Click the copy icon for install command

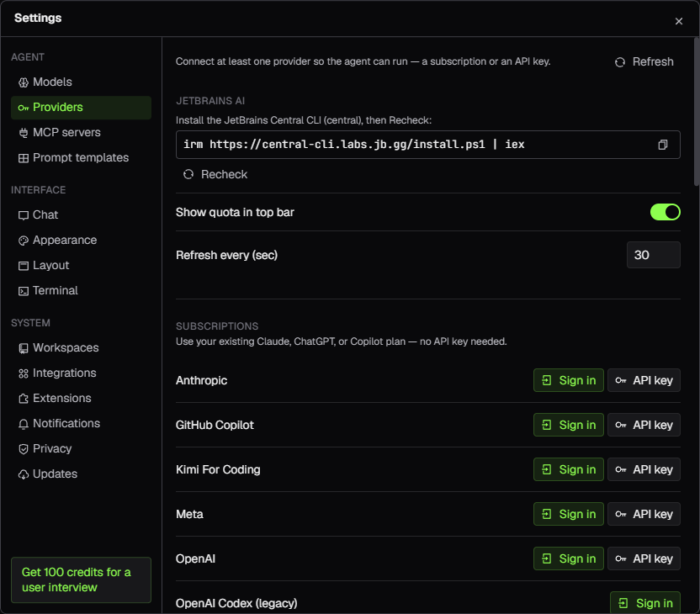coord(662,145)
